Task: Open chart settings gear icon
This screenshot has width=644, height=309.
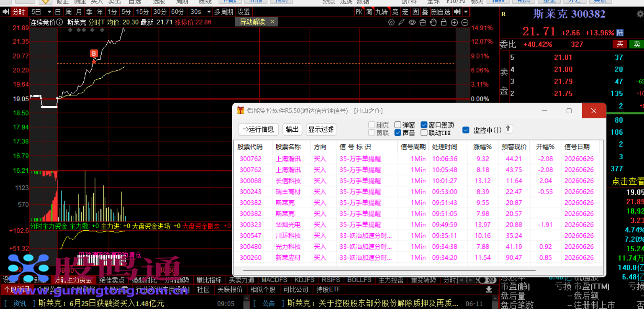Action: [x=391, y=22]
